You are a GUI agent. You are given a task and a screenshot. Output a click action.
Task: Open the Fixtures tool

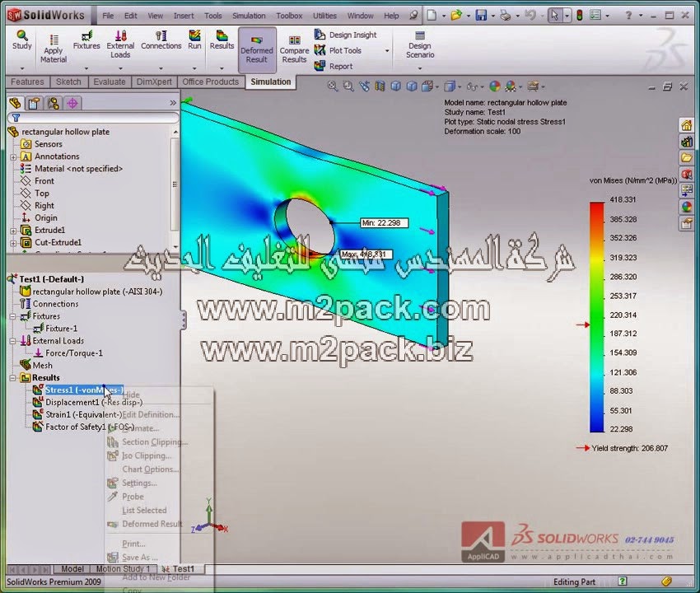86,40
